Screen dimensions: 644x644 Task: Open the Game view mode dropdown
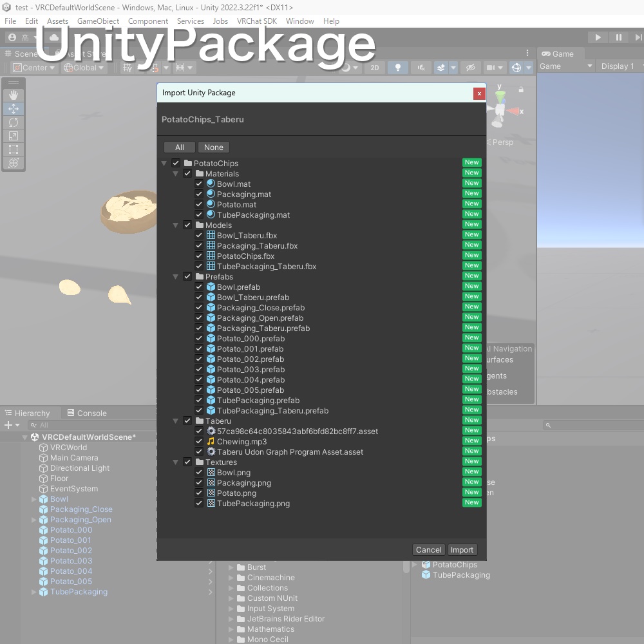(566, 66)
